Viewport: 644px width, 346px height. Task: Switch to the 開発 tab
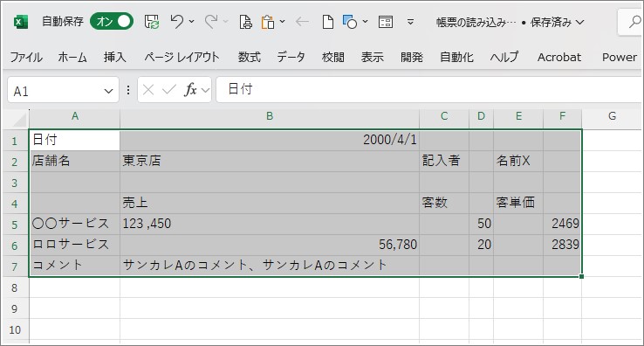[x=412, y=57]
